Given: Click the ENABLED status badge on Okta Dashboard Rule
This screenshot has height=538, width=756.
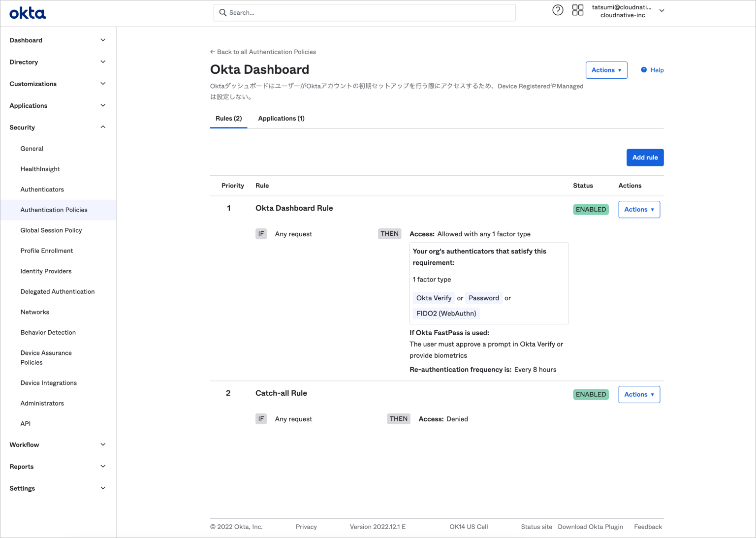Looking at the screenshot, I should tap(591, 209).
